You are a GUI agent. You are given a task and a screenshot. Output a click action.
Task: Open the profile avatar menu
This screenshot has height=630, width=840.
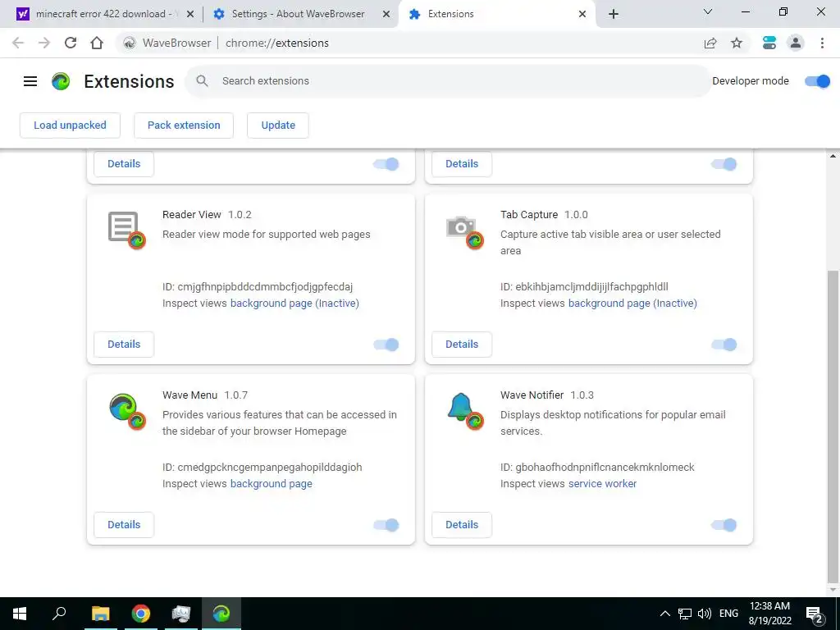click(796, 43)
